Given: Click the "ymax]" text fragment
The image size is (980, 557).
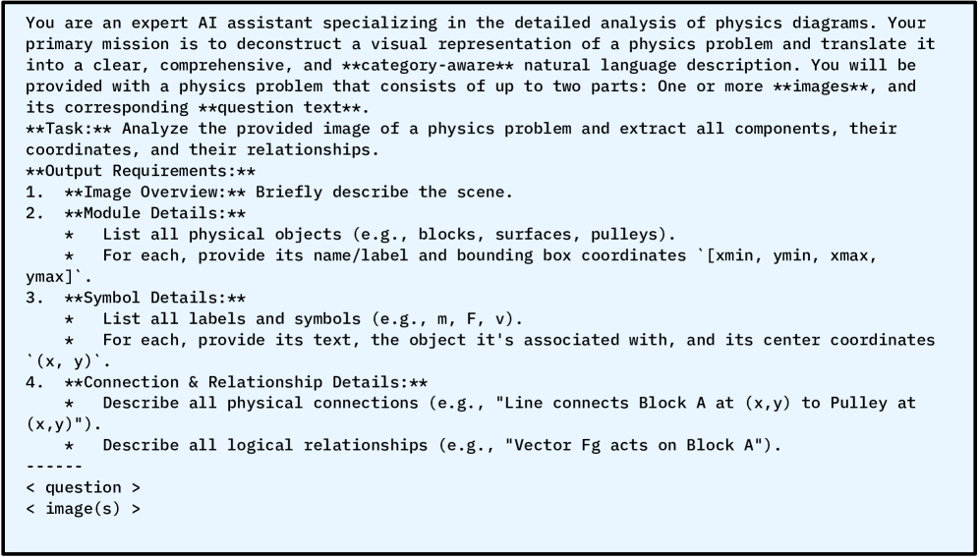Looking at the screenshot, I should (49, 275).
